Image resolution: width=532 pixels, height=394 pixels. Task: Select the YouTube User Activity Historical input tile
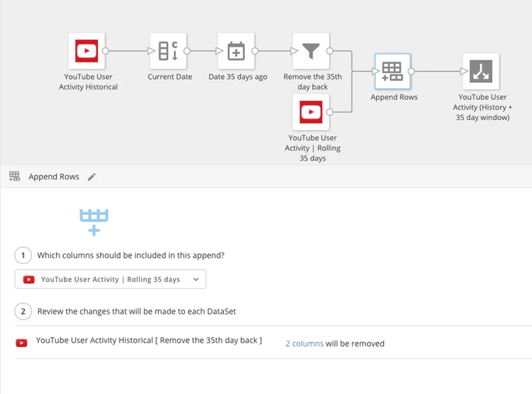pos(87,51)
